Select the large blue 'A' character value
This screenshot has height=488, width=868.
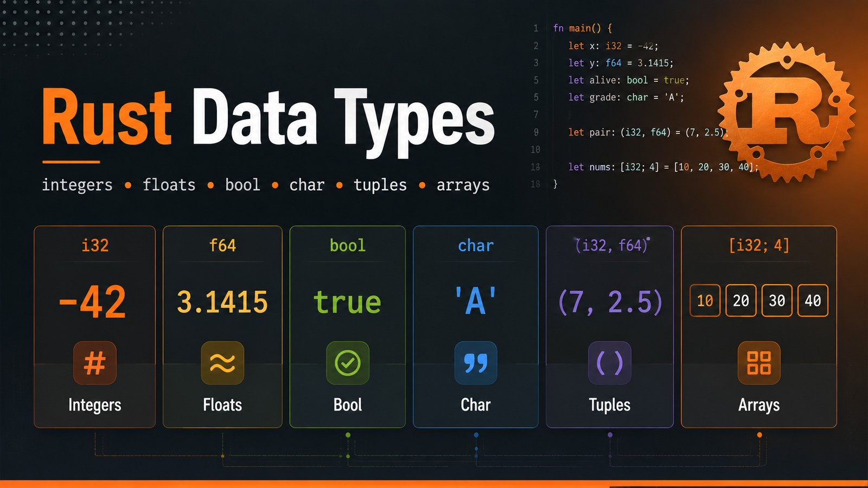476,301
